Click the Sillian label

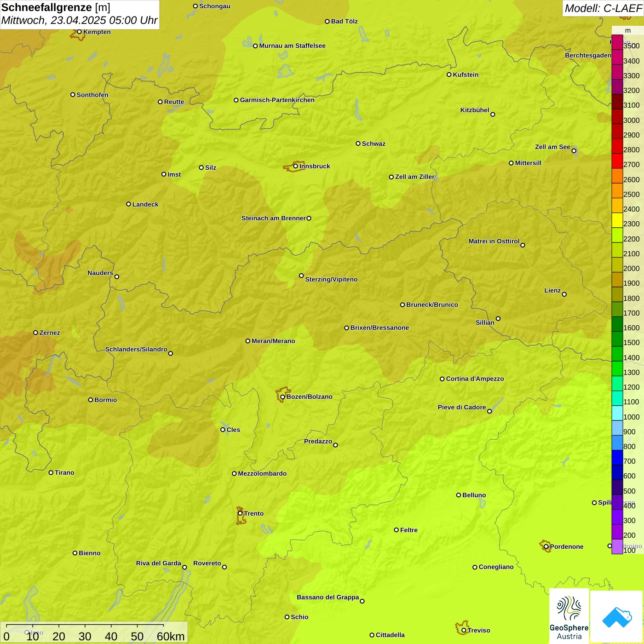(x=485, y=322)
